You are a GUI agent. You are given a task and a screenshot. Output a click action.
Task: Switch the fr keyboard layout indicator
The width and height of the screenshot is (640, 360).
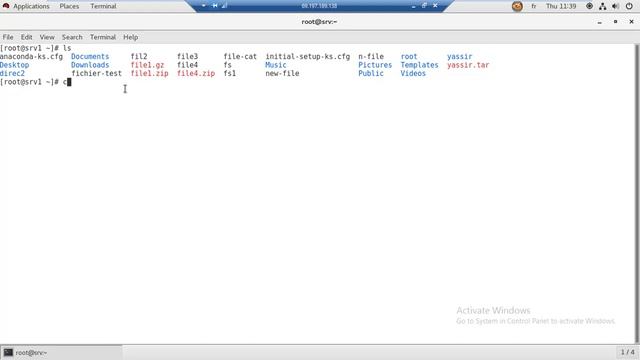[x=534, y=6]
